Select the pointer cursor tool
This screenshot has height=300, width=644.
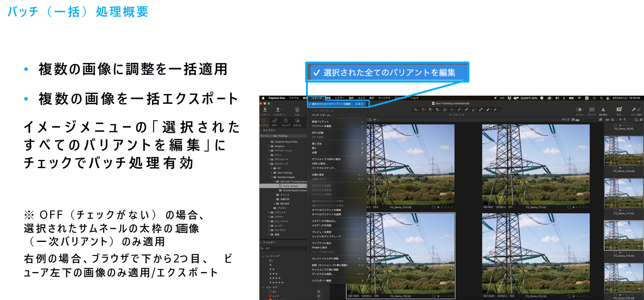pyautogui.click(x=416, y=109)
